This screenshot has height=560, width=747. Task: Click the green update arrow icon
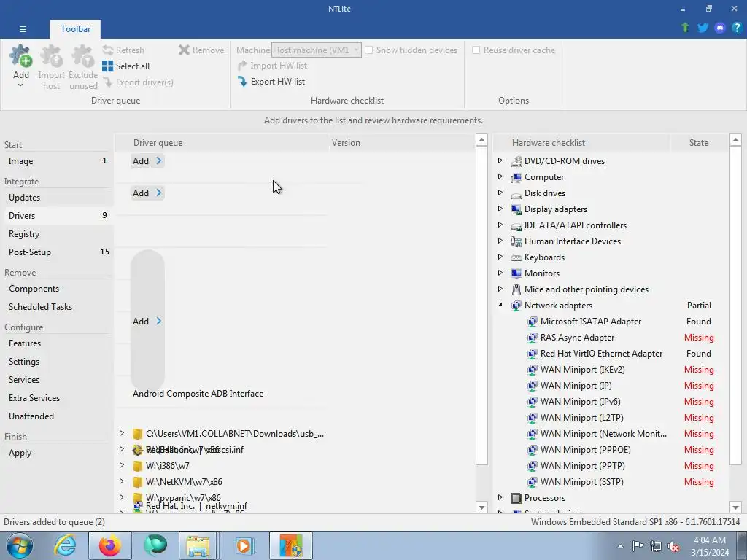click(685, 28)
